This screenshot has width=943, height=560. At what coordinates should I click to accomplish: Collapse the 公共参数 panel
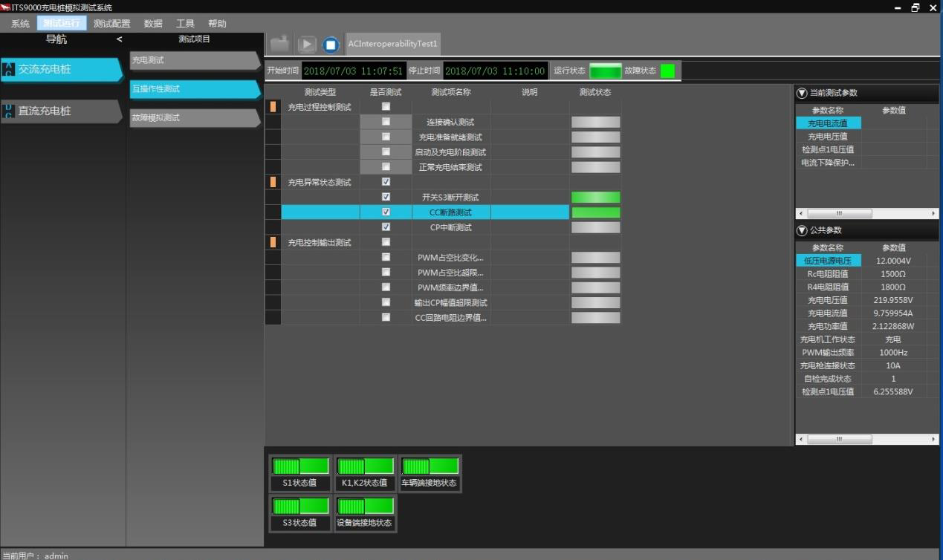coord(802,230)
